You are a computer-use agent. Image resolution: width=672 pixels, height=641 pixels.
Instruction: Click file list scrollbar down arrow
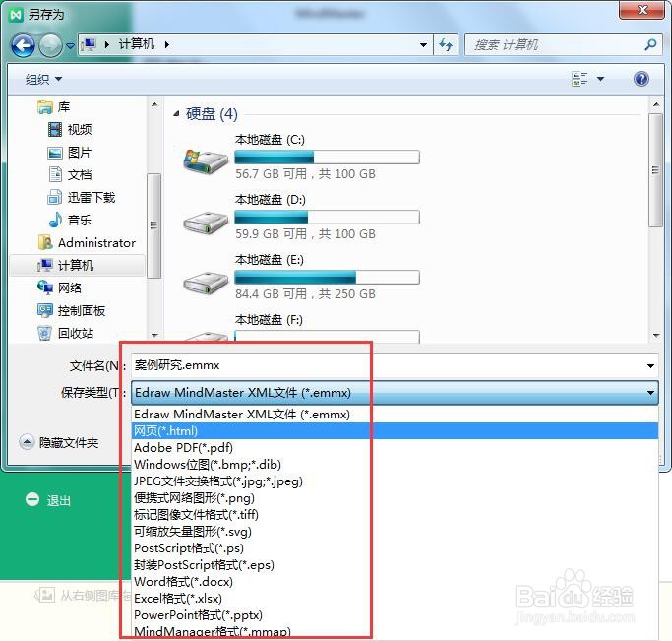coord(656,335)
